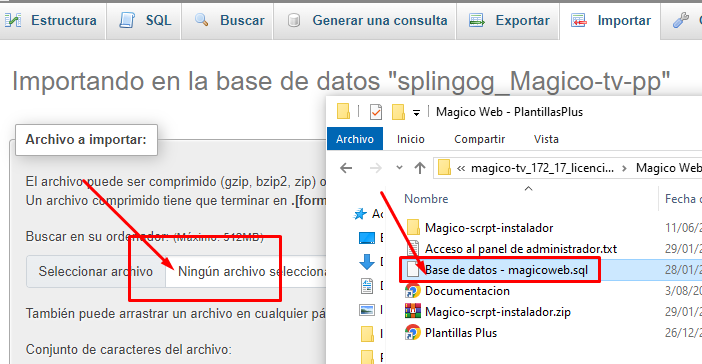Click the WinRAR icon of Magico-scrpt-instalador.zip
Image resolution: width=702 pixels, height=364 pixels.
coord(413,311)
